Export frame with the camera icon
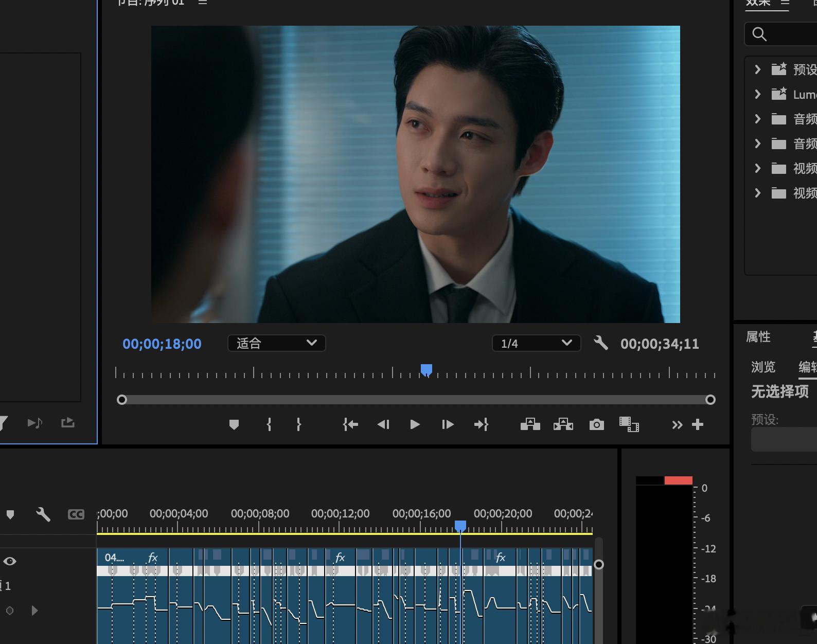 coord(597,424)
